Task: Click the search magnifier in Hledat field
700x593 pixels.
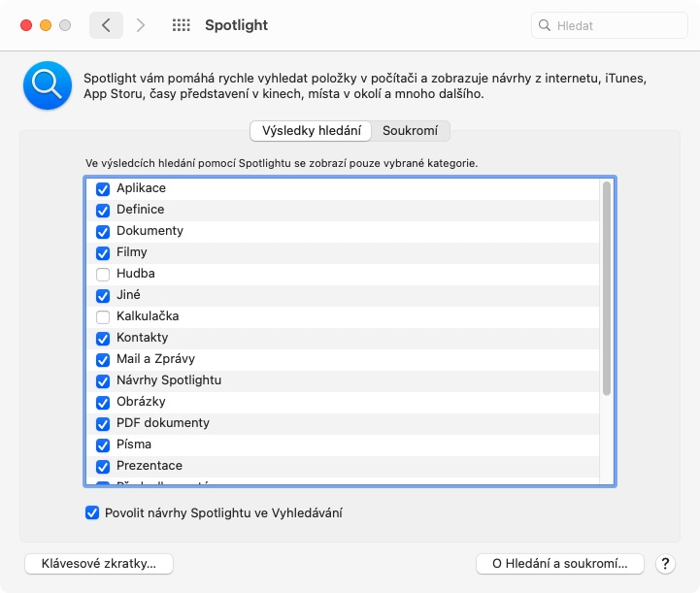Action: point(546,26)
